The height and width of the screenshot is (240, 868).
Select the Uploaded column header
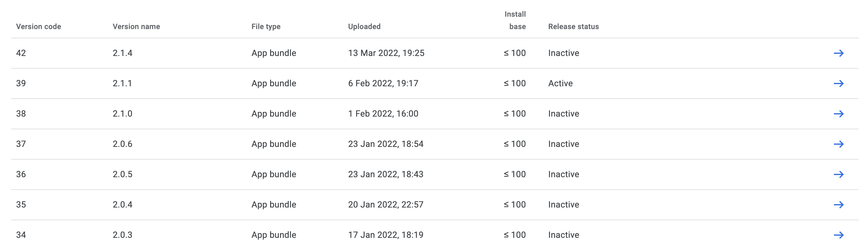(364, 27)
